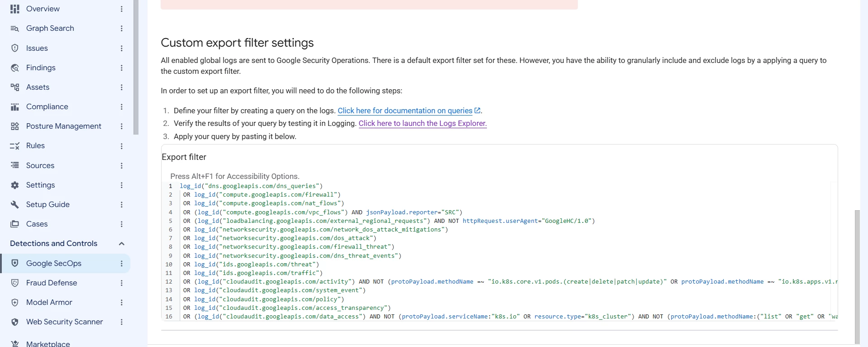This screenshot has height=347, width=868.
Task: Click the Compliance chart icon
Action: (15, 107)
